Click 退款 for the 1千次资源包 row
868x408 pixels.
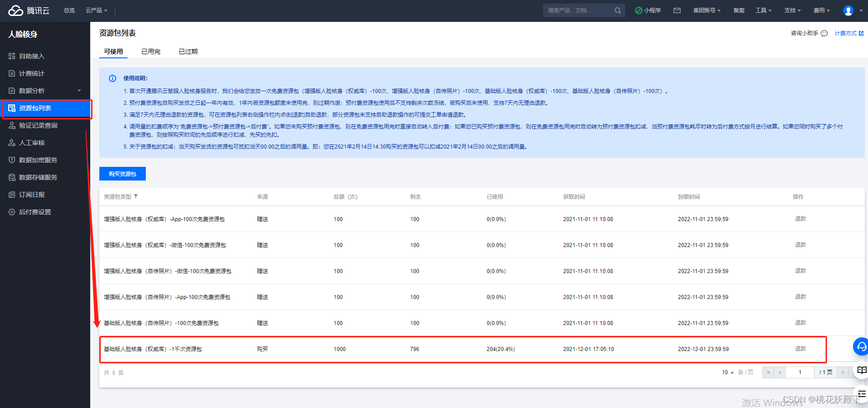[801, 349]
